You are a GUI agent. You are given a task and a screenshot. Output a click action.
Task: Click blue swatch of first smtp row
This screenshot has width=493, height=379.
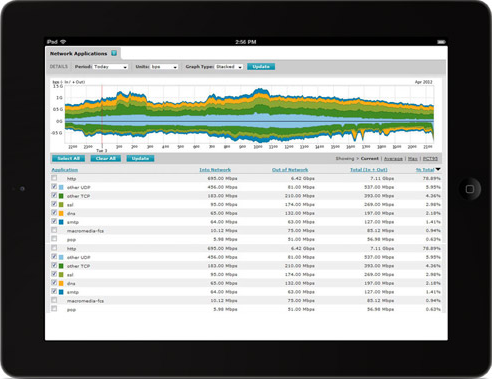tap(61, 222)
